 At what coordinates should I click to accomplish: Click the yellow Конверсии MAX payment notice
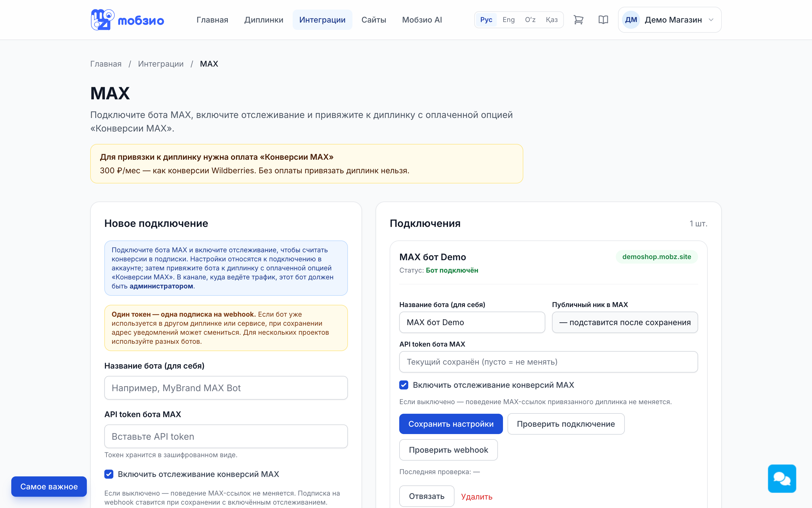pyautogui.click(x=306, y=164)
